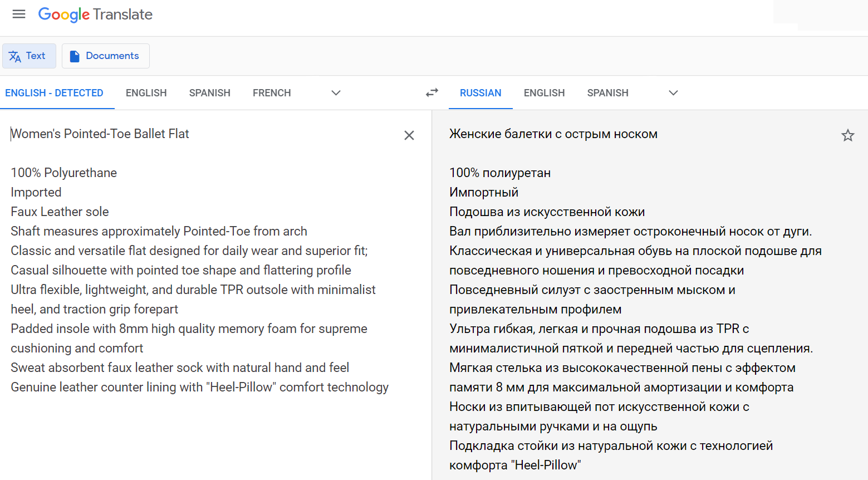Click source line starting 'Shaft measures approximately'
Image resolution: width=868 pixels, height=480 pixels.
(159, 232)
